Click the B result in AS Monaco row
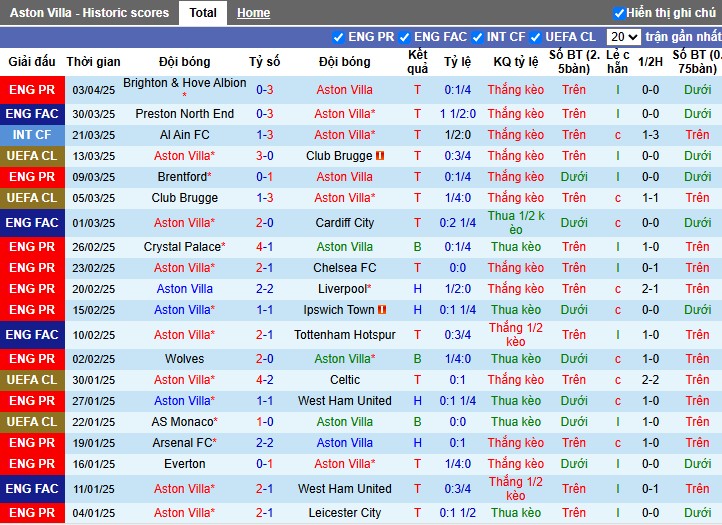 point(417,422)
